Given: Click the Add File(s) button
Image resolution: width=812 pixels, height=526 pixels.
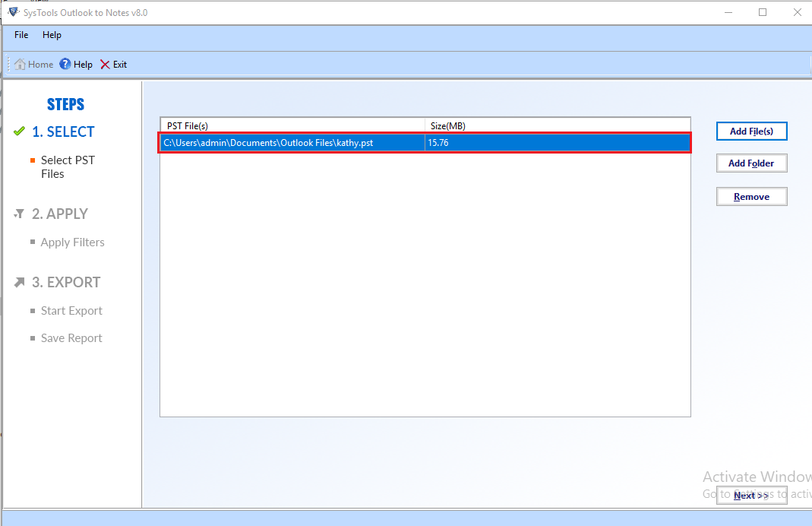Looking at the screenshot, I should tap(751, 131).
